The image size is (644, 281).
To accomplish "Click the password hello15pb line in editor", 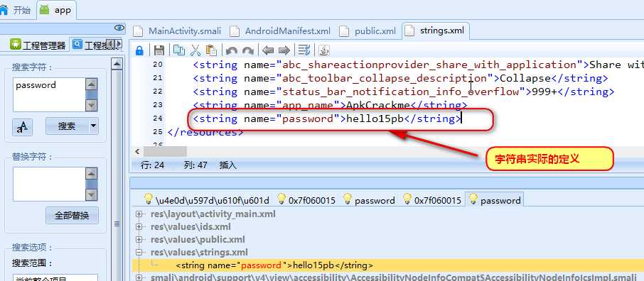I will pos(327,119).
